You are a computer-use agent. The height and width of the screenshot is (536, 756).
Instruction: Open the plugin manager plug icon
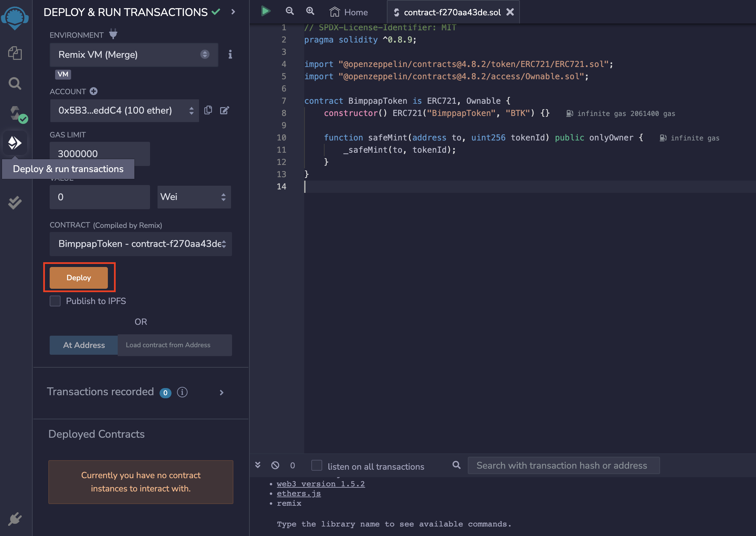pos(15,519)
